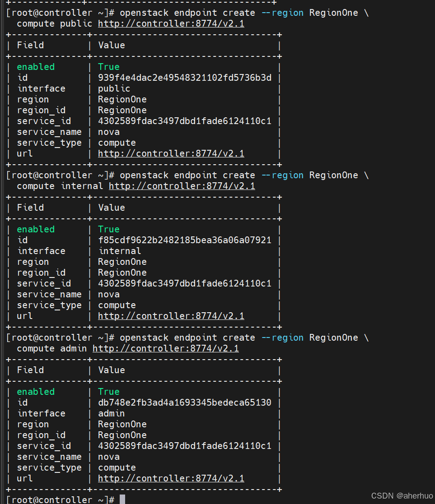
Task: Click the interface value 'internal'
Action: pos(119,251)
